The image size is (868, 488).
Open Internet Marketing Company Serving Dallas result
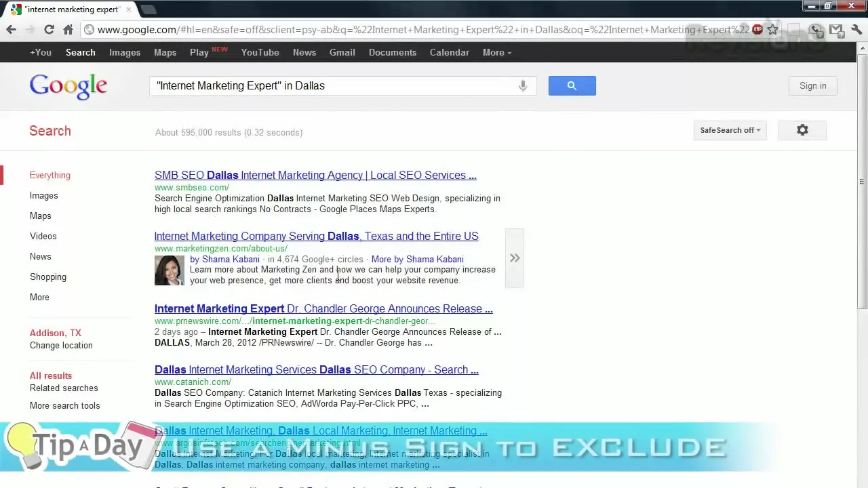[x=316, y=236]
